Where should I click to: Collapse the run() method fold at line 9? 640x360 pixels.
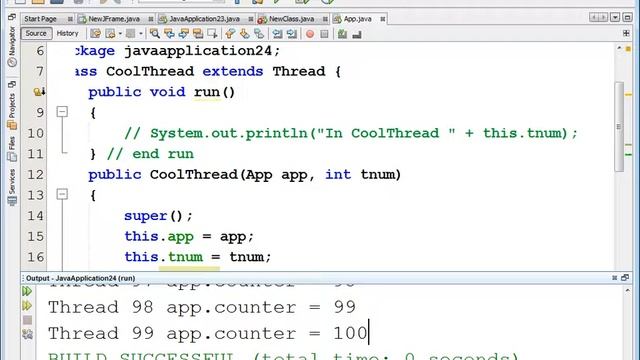point(62,111)
